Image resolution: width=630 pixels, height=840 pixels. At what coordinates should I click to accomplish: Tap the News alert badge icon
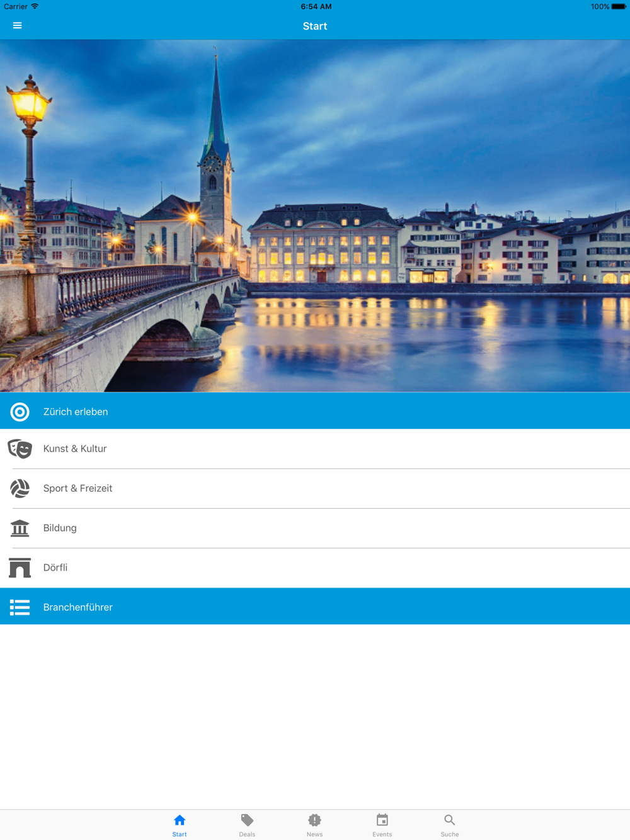(x=314, y=820)
